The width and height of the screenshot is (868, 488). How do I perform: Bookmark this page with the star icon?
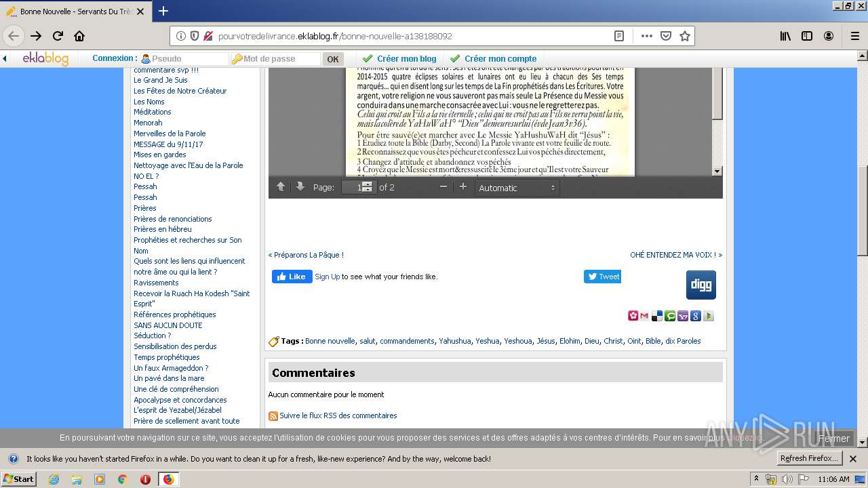click(685, 36)
